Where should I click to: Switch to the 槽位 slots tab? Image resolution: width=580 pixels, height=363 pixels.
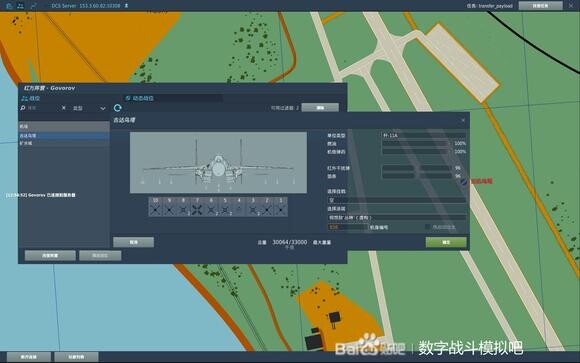pyautogui.click(x=31, y=98)
